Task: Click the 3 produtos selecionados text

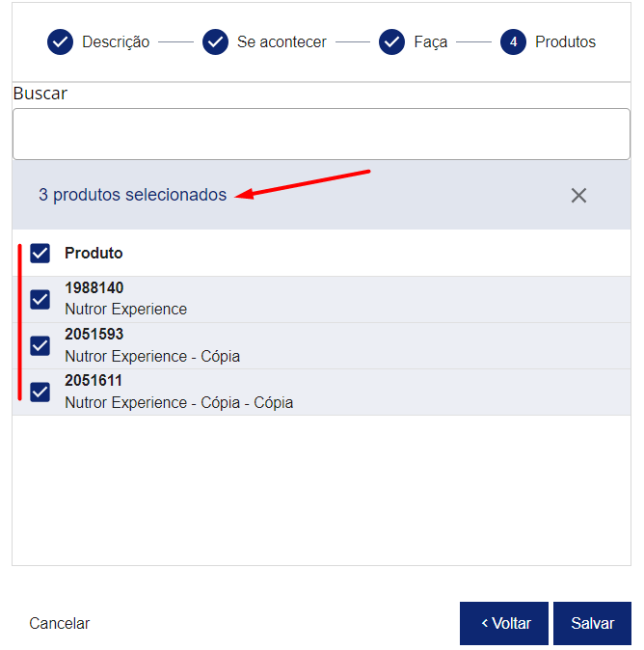Action: pos(133,195)
